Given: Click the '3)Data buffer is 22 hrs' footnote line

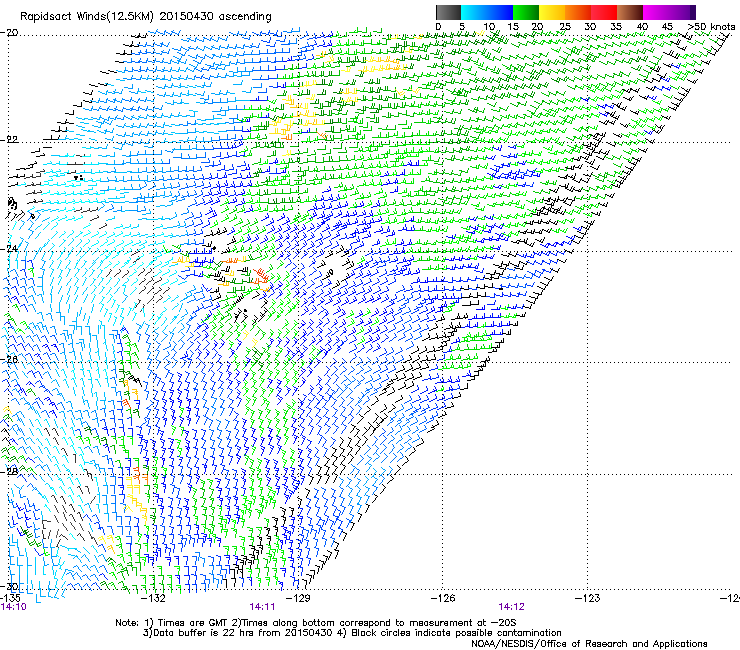Looking at the screenshot, I should point(352,633).
